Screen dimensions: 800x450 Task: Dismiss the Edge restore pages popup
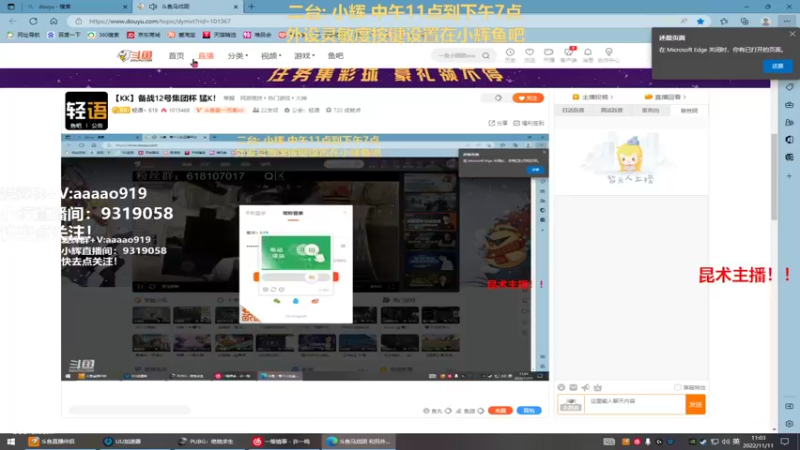coord(792,34)
